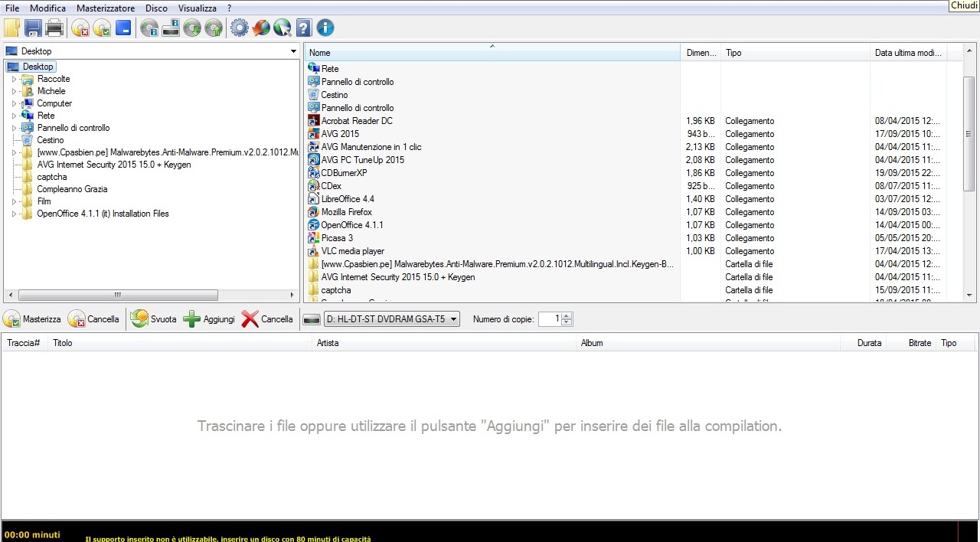Open the ? help menu
The width and height of the screenshot is (980, 542).
(230, 8)
